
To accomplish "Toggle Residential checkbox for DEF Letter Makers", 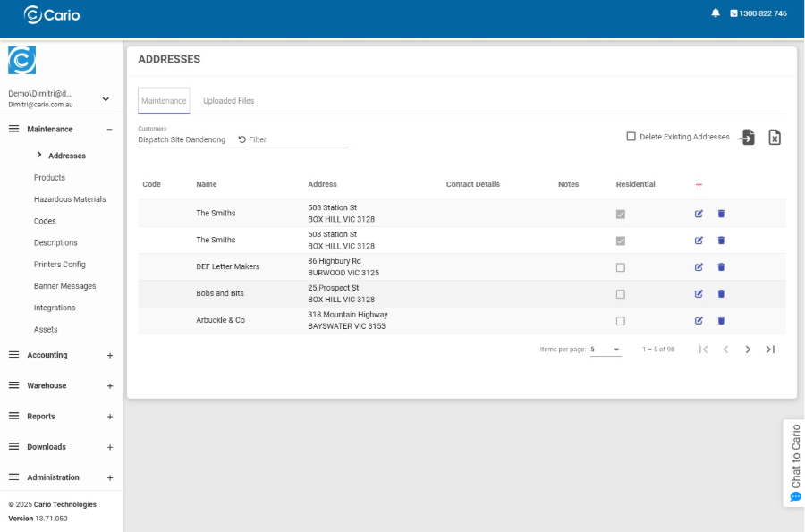I will 621,267.
